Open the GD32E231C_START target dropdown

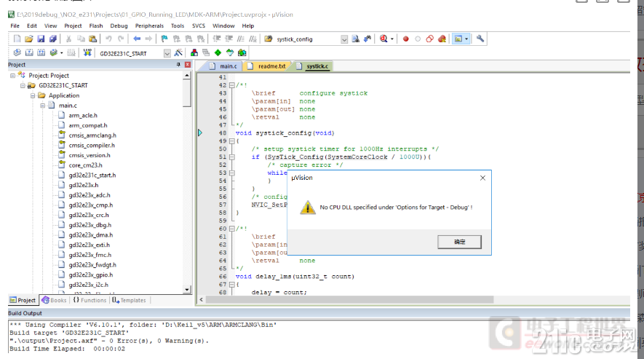pos(167,53)
